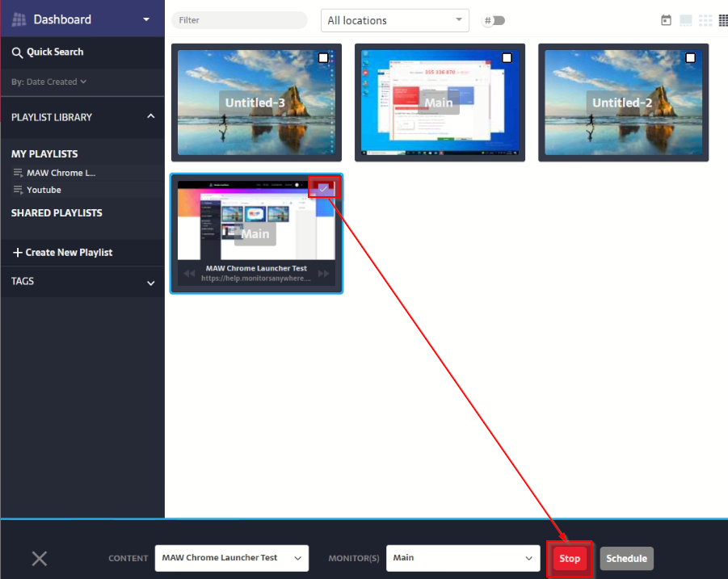Switch to the single large tile view
The image size is (728, 579).
[686, 20]
